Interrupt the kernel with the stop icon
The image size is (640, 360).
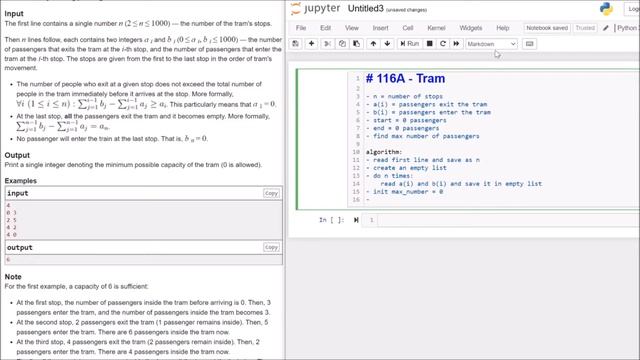click(429, 44)
